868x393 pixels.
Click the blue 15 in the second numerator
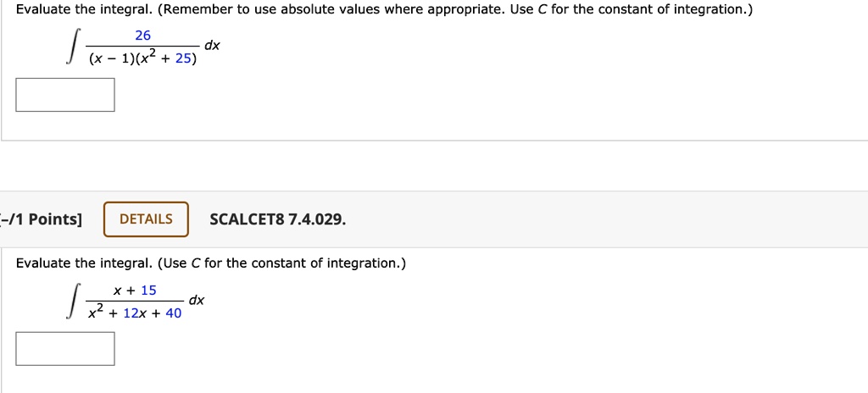[x=148, y=290]
